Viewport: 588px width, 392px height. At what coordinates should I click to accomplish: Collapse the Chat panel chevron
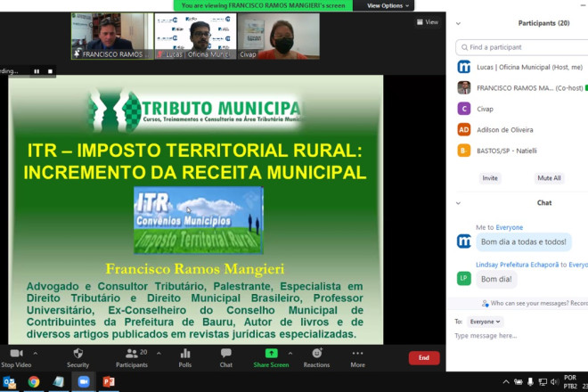[458, 203]
